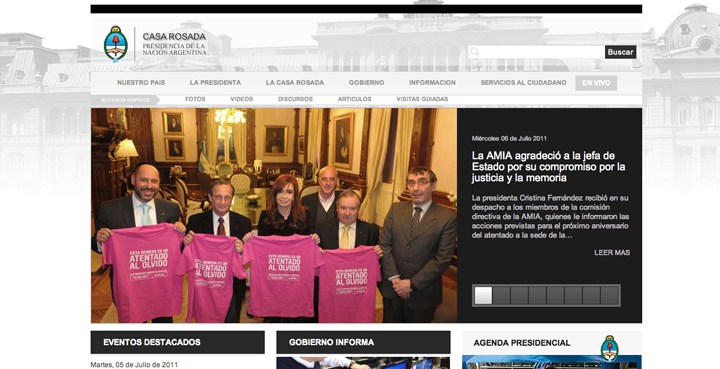Click the Casa Rosada coat of arms logo
720x369 pixels.
pos(116,44)
